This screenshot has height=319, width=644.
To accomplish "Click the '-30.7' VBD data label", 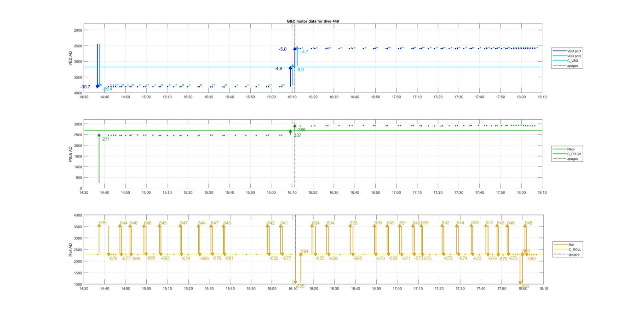I will [x=85, y=87].
